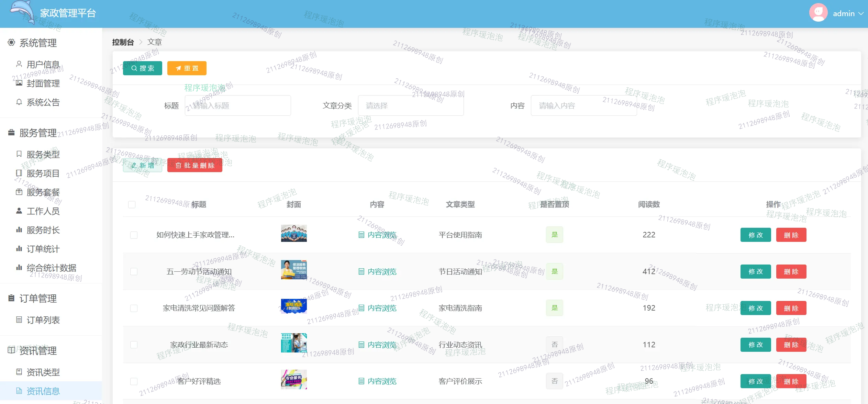
Task: Click the 系统公告 bell icon
Action: 19,102
